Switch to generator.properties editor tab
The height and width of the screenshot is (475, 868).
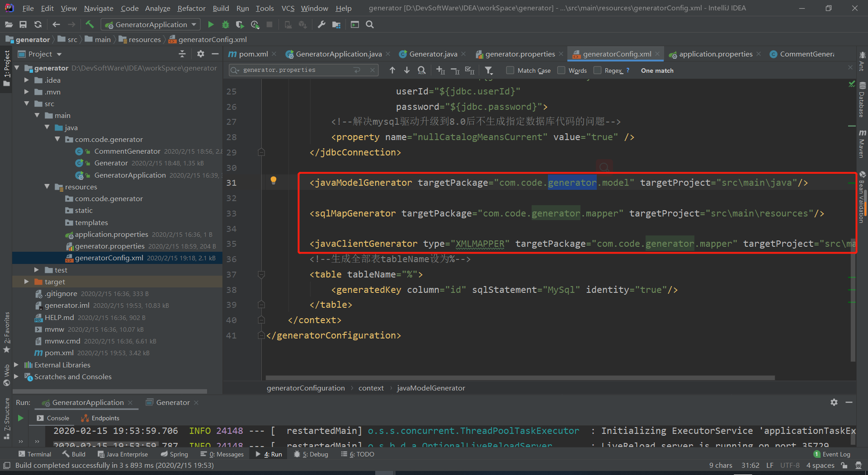[520, 54]
